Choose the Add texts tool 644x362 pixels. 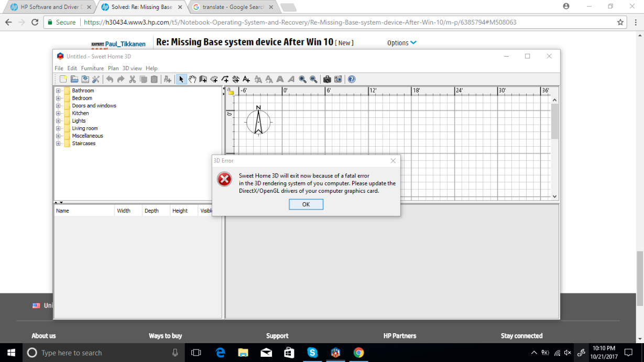coord(246,79)
